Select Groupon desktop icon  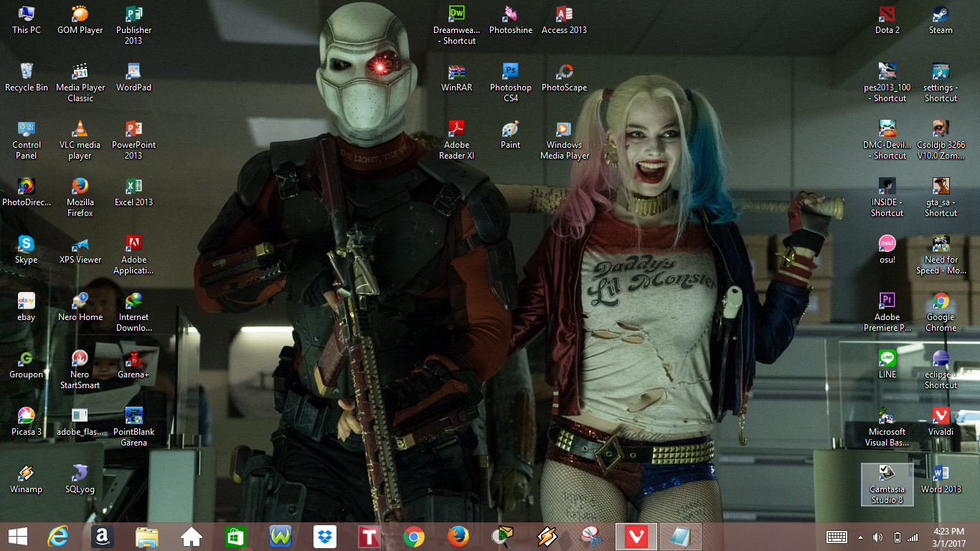click(x=27, y=364)
